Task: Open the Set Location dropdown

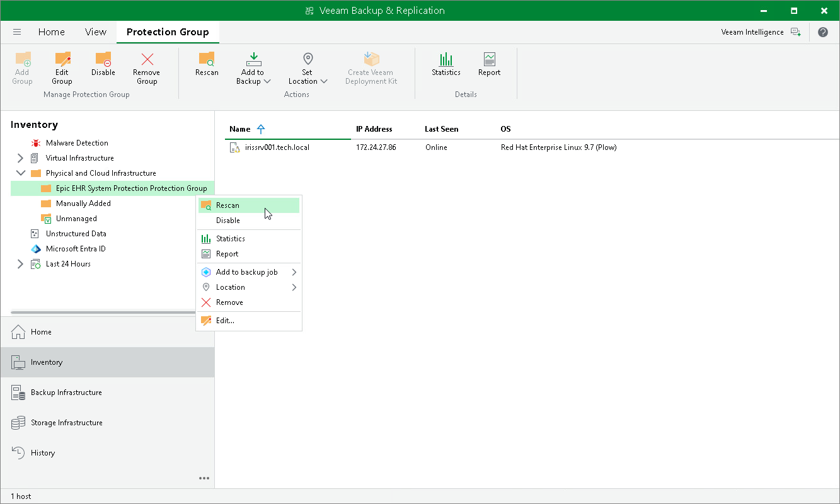Action: point(308,68)
